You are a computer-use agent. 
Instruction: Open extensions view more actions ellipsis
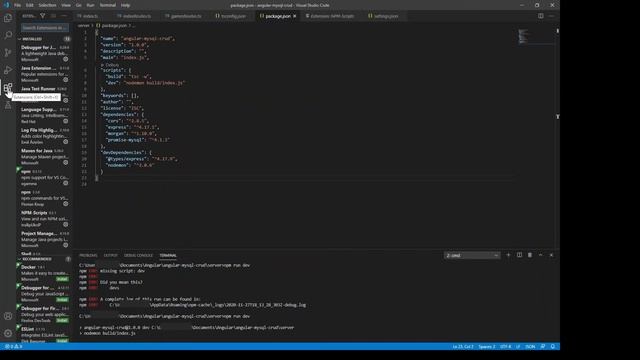click(x=64, y=16)
